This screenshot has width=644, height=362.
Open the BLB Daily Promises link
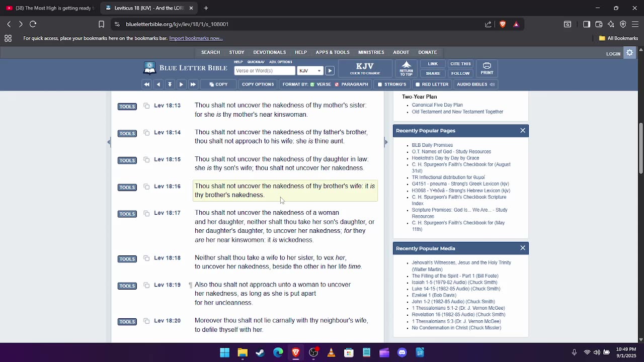point(432,145)
